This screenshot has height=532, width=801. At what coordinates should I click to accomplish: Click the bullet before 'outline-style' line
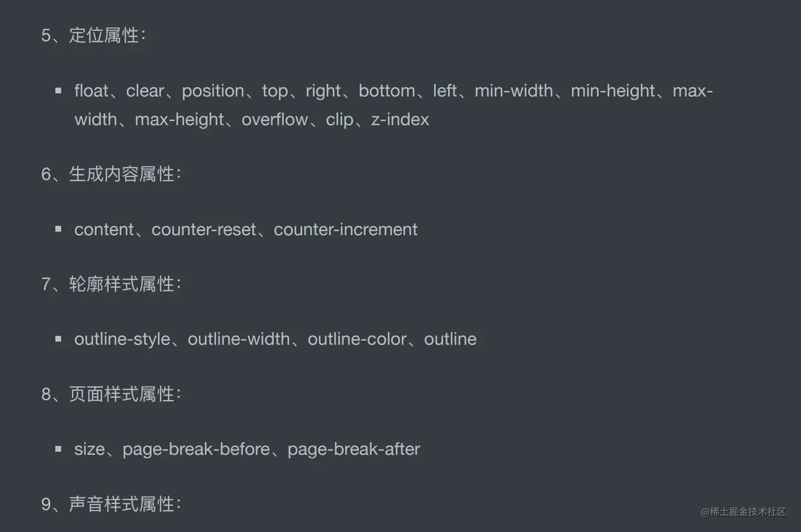click(58, 339)
